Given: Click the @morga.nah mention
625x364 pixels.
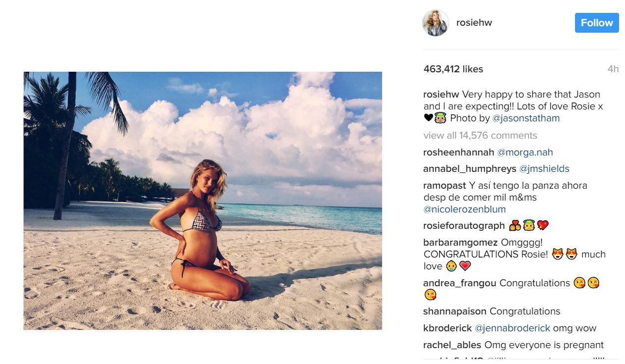Looking at the screenshot, I should click(524, 153).
